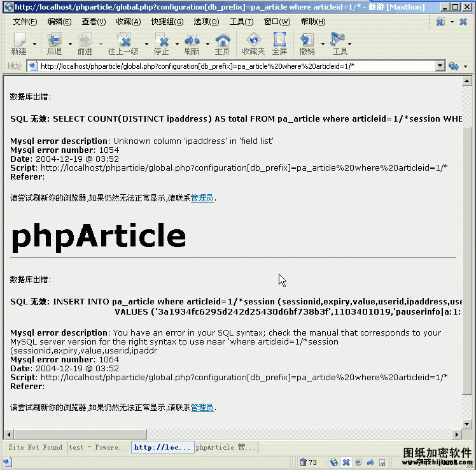This screenshot has width=476, height=470.
Task: Click the horizontal scrollbar thumb
Action: click(x=80, y=434)
